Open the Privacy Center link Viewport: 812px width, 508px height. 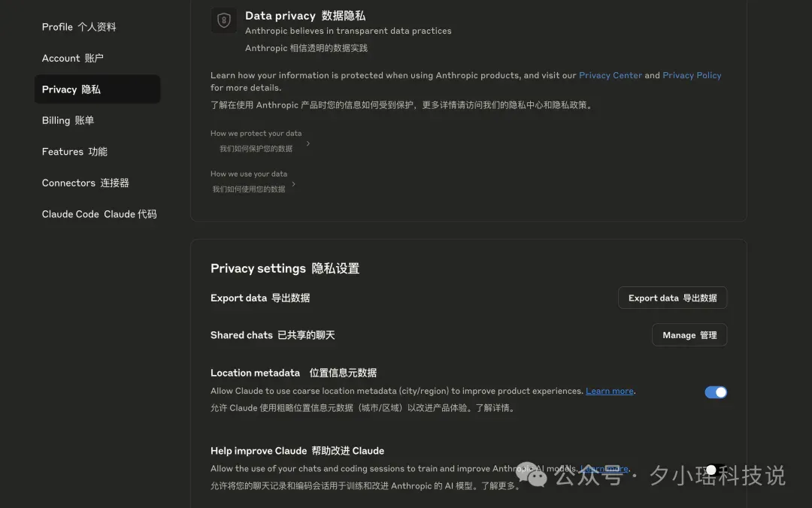(x=610, y=75)
